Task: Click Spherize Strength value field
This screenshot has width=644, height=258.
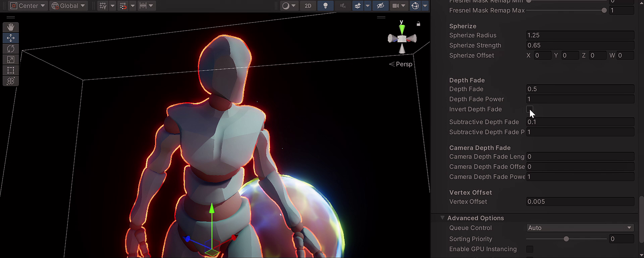Action: 580,45
